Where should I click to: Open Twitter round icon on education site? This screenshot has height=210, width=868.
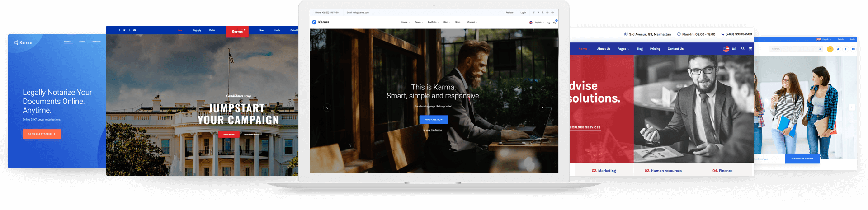838,49
